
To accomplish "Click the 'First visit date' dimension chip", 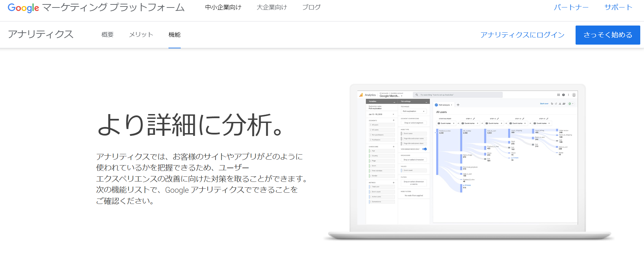I will [x=382, y=171].
